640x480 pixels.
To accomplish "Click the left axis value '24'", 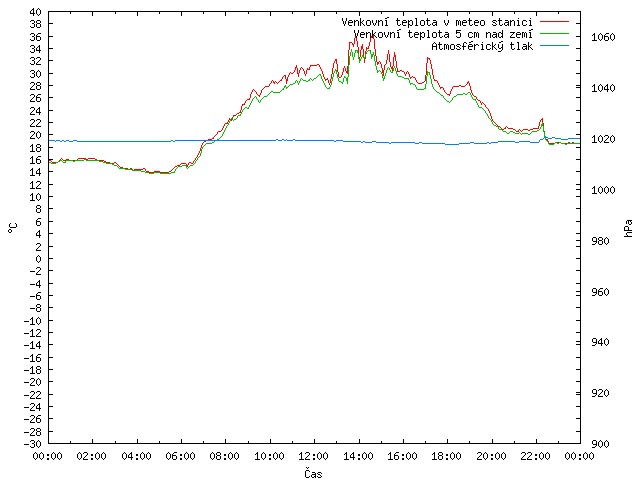I will coord(36,111).
